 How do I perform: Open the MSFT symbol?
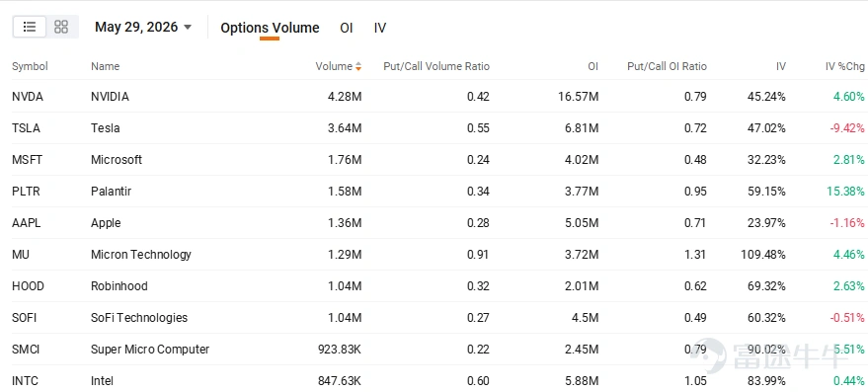(27, 160)
